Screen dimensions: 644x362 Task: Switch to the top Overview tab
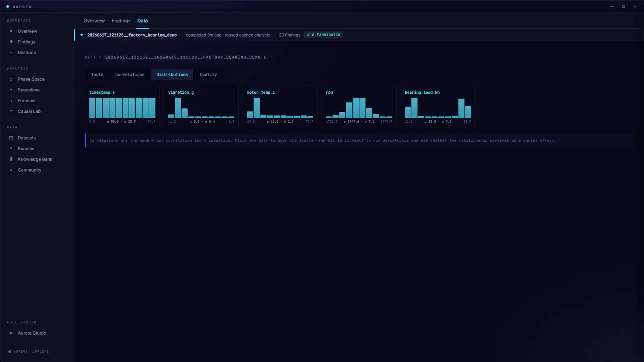click(94, 21)
